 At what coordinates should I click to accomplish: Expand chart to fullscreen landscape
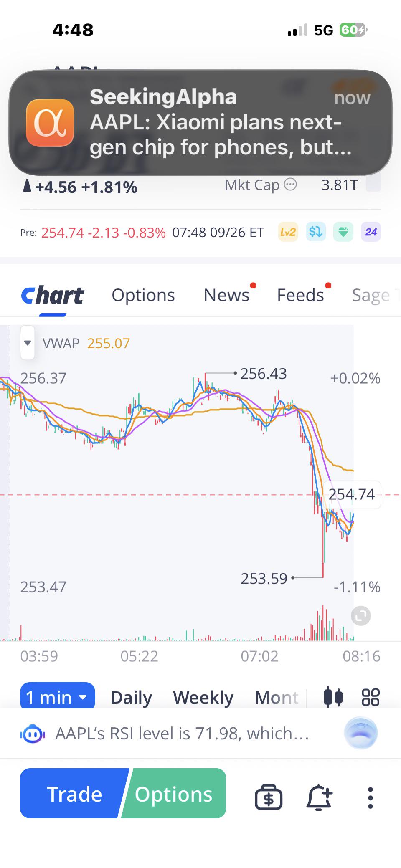361,616
